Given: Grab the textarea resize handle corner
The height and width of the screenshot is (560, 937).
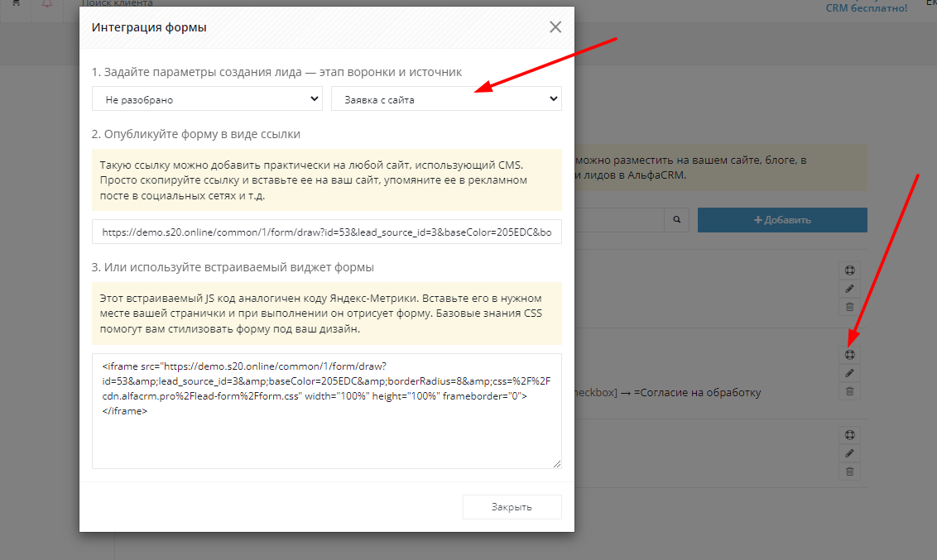Looking at the screenshot, I should pyautogui.click(x=557, y=464).
